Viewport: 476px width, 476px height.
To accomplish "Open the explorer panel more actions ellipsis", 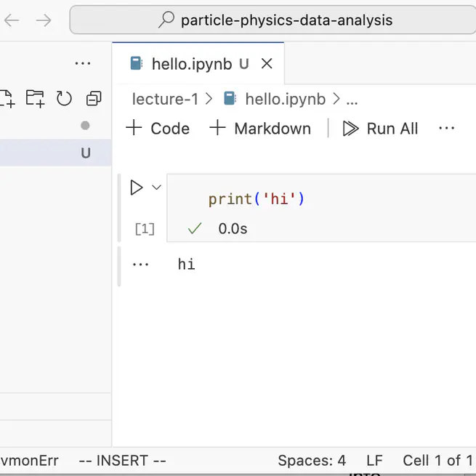I will (x=83, y=63).
